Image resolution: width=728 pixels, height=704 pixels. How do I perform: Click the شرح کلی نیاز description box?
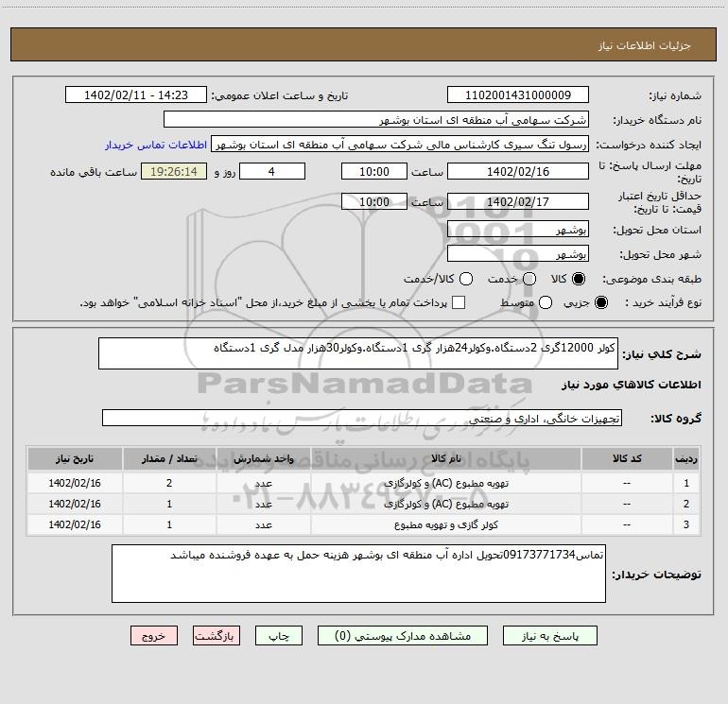tap(358, 353)
